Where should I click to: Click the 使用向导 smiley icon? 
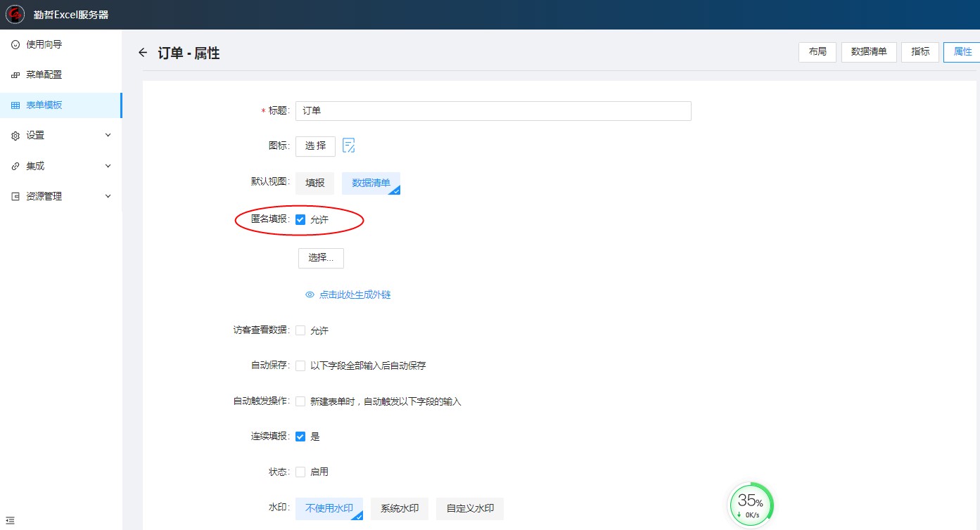15,44
